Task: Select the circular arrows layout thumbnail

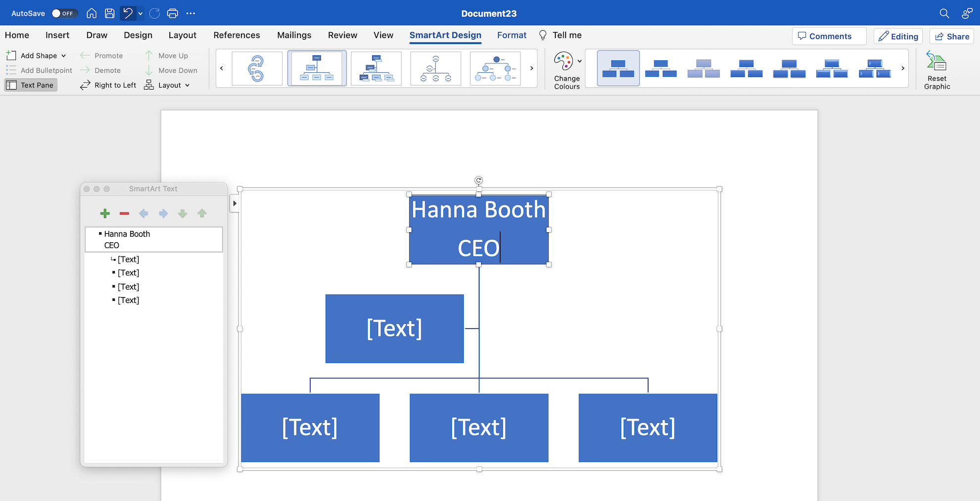Action: coord(257,68)
